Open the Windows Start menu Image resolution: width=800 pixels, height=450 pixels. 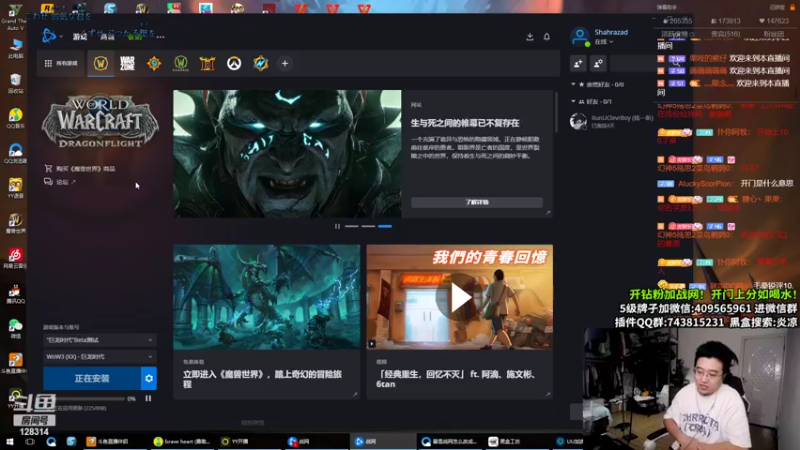[x=9, y=441]
